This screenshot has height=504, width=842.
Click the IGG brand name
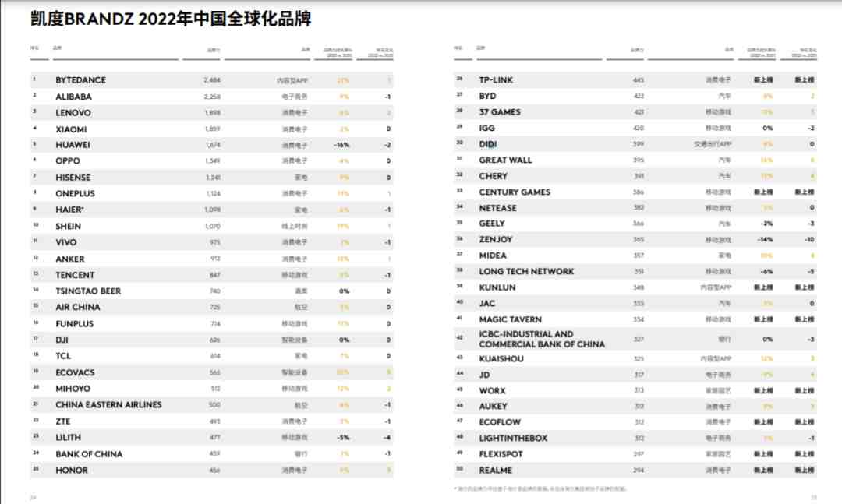click(487, 129)
